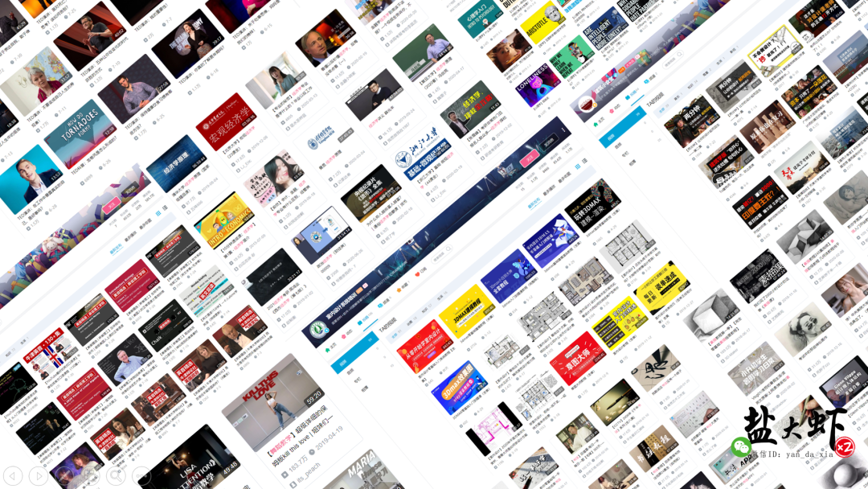Screen dimensions: 868x489
Task: Advance to next slide with right arrow control
Action: (x=39, y=475)
